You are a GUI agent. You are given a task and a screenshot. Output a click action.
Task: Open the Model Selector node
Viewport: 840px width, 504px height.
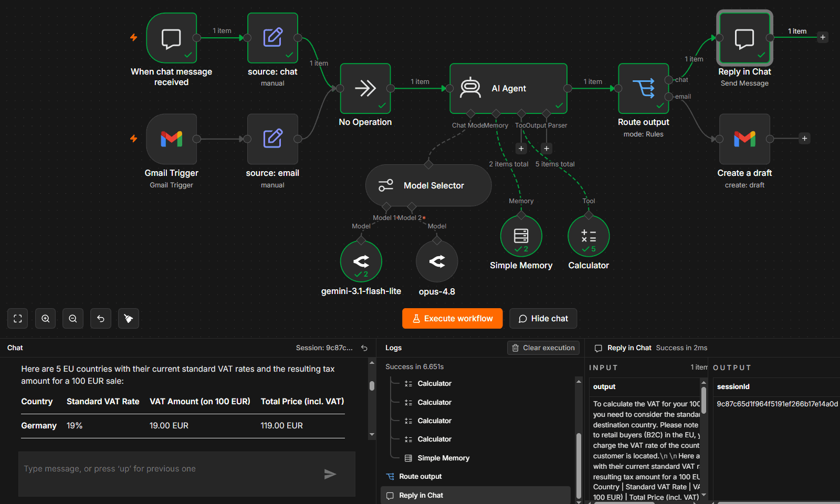(x=428, y=185)
